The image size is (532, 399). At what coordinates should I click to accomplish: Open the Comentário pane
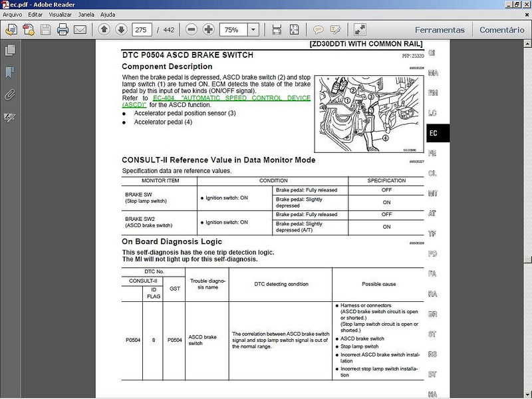pos(501,29)
